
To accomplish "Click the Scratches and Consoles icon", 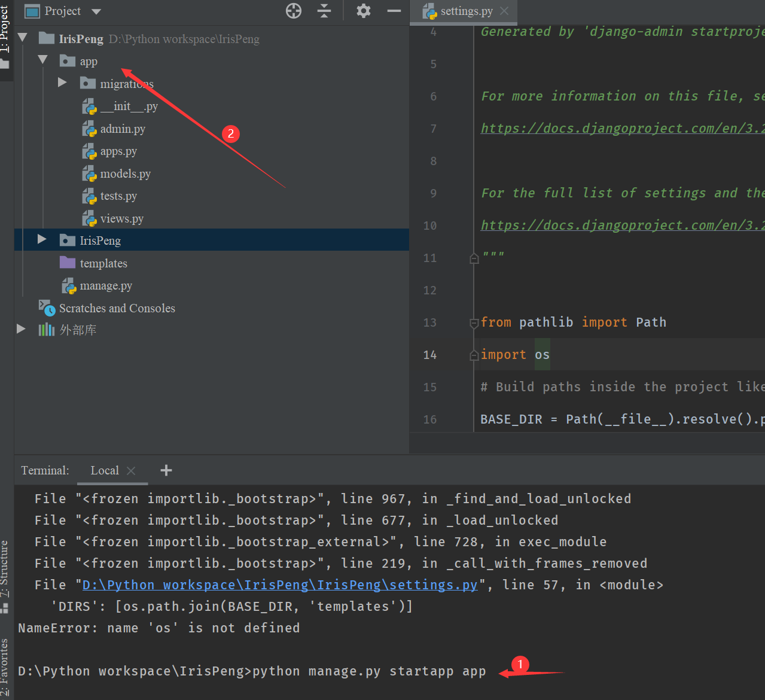I will pyautogui.click(x=47, y=308).
